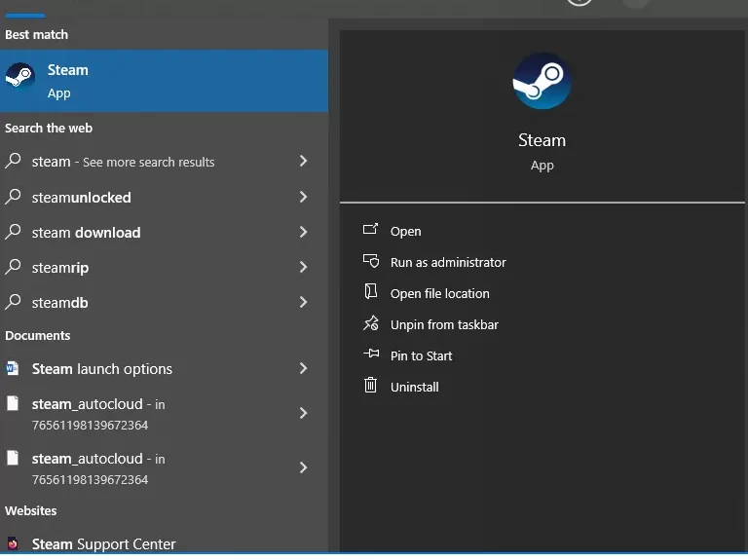The image size is (748, 560).
Task: Click file icon of second steam_autocloud result
Action: [x=13, y=458]
